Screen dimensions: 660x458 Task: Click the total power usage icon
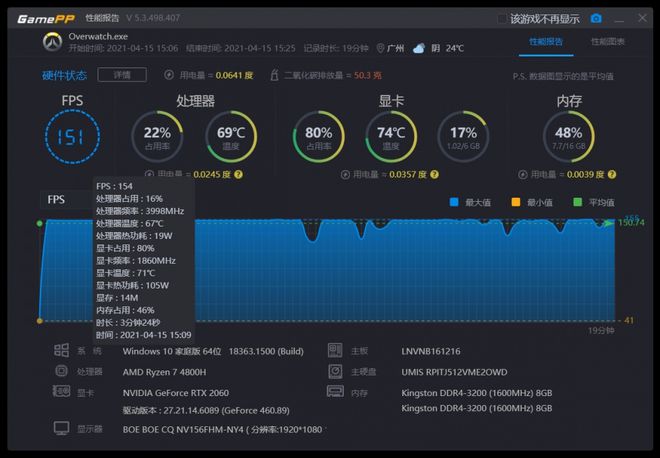[169, 75]
